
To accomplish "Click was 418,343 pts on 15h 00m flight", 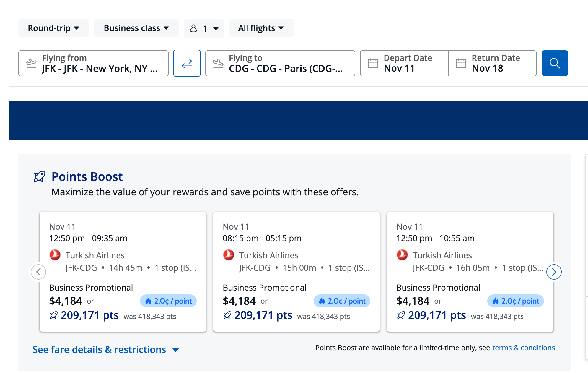I will pyautogui.click(x=324, y=317).
